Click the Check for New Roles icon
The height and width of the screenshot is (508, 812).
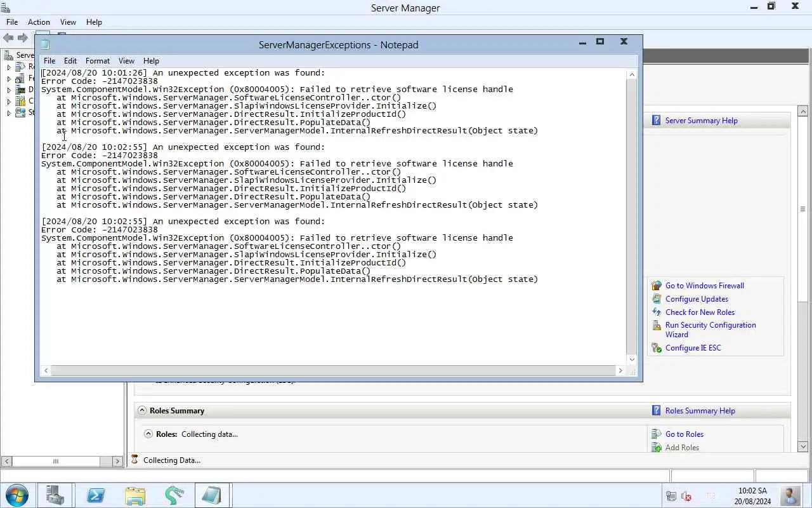coord(657,312)
